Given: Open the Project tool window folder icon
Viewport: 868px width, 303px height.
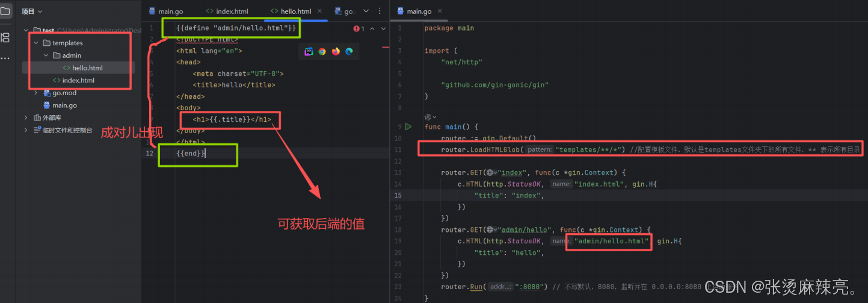Looking at the screenshot, I should (x=5, y=11).
